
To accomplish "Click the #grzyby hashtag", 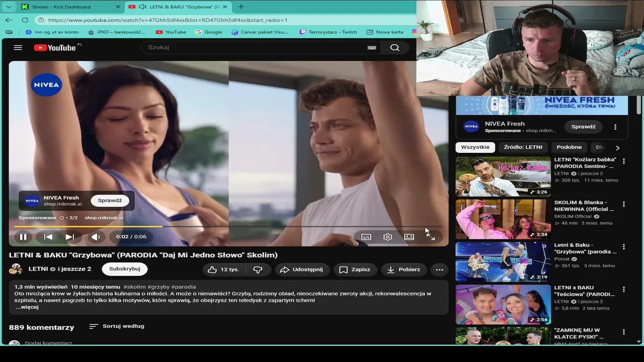I will 158,287.
